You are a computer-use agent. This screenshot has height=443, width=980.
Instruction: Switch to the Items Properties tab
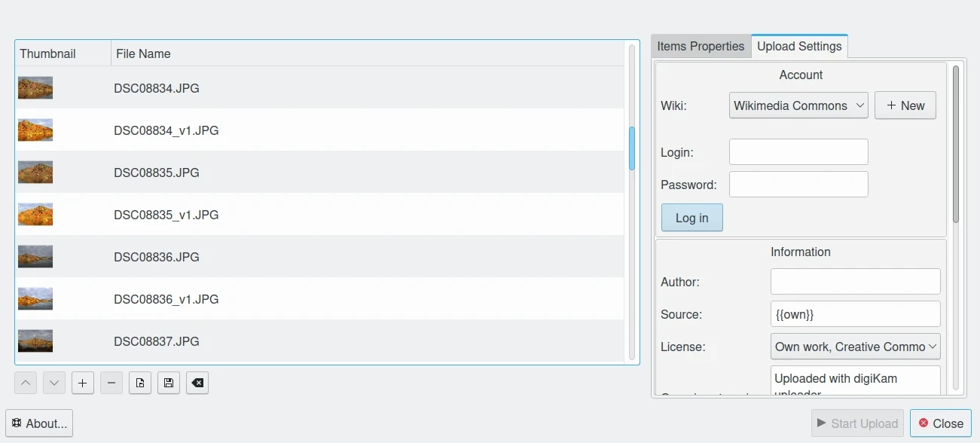(701, 46)
